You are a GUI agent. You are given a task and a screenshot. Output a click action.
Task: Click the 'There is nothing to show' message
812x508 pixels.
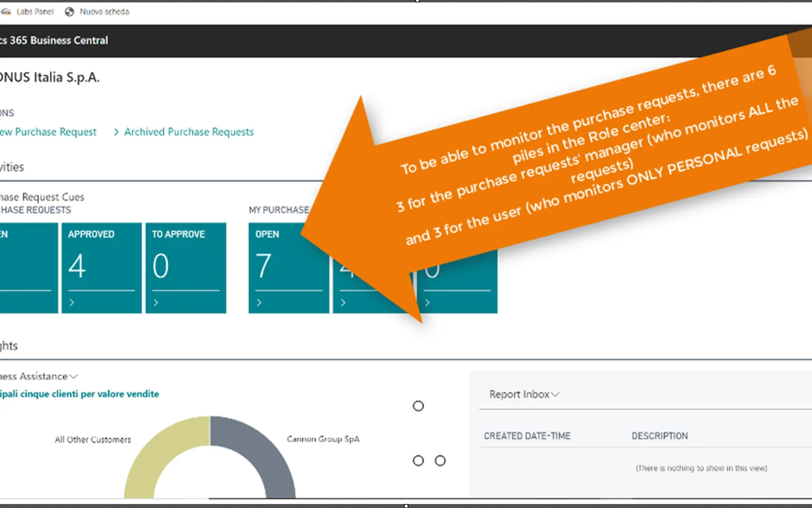(701, 468)
